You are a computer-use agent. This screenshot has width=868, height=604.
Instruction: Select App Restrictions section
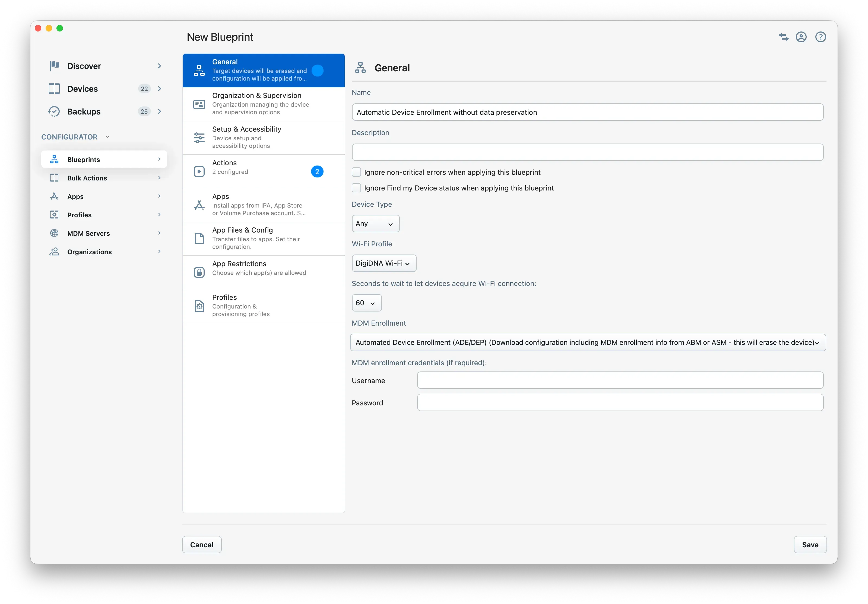pyautogui.click(x=264, y=272)
